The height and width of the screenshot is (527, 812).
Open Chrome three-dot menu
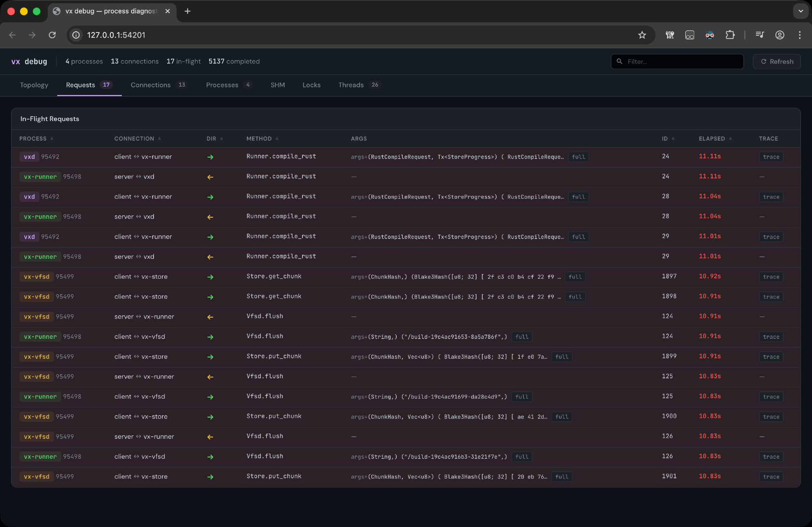(799, 35)
